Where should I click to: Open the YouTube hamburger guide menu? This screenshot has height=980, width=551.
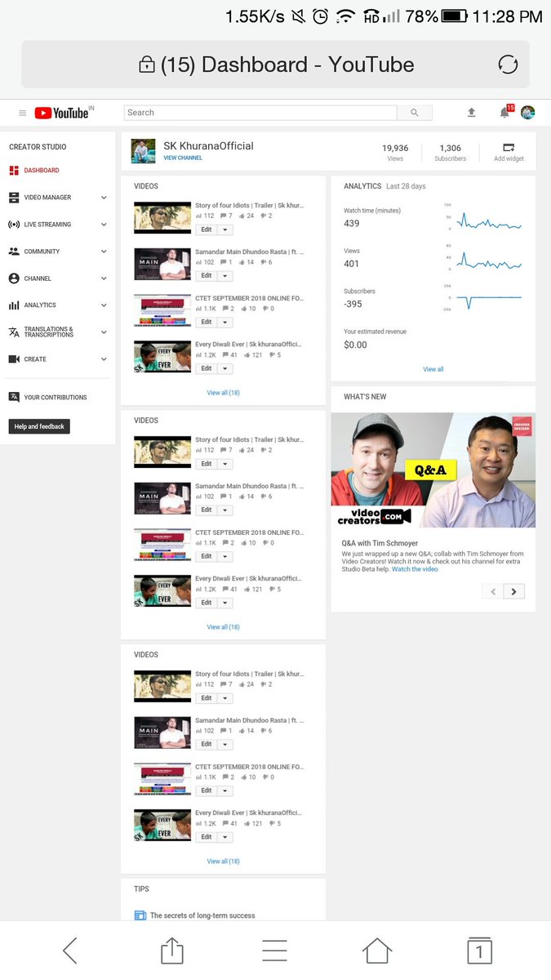pos(22,113)
